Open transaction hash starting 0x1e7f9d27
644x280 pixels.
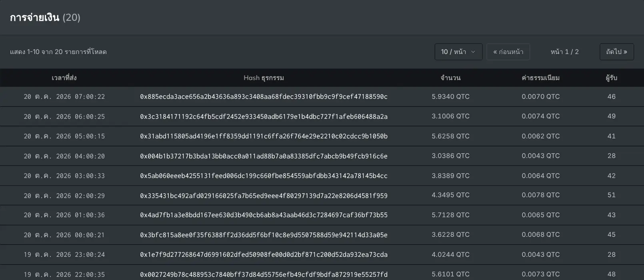click(x=264, y=255)
